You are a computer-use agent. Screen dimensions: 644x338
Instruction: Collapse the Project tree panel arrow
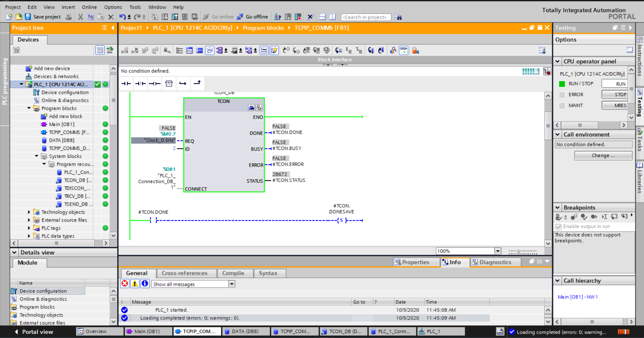(x=113, y=28)
